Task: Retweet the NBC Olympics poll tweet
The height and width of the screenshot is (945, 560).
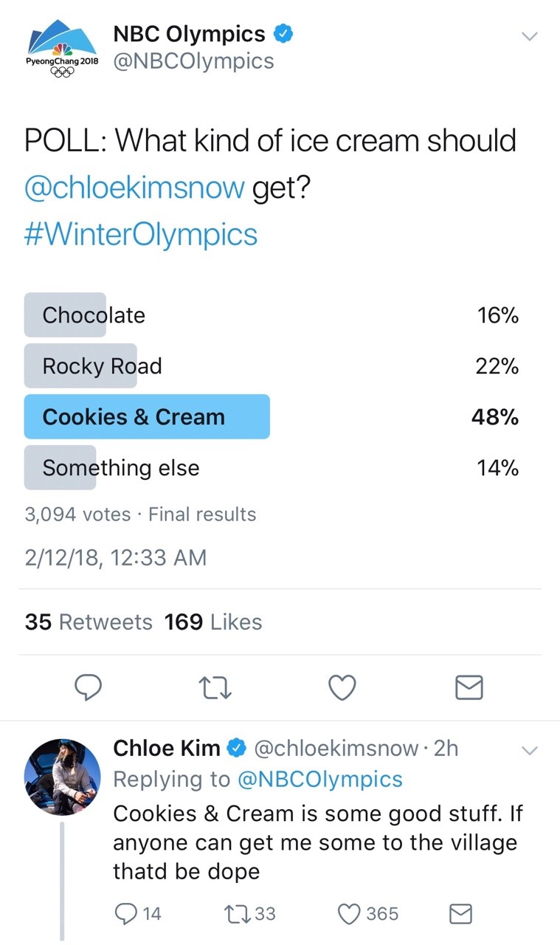Action: (x=215, y=688)
